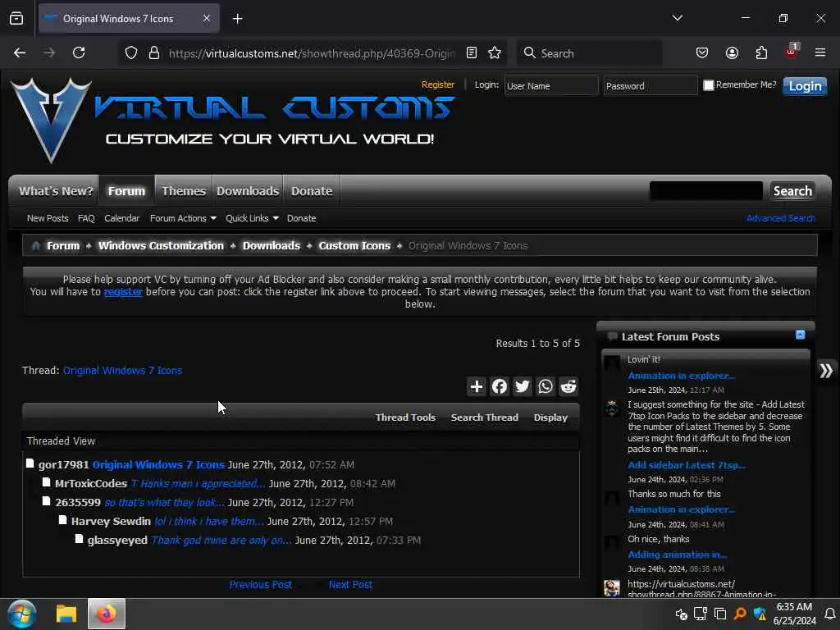Open the What's New? tab

point(56,191)
